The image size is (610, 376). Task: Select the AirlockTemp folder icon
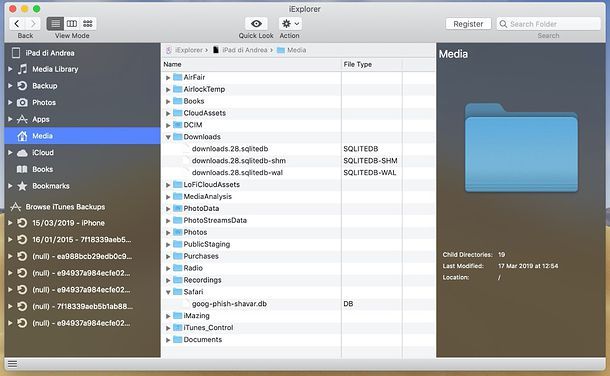178,89
